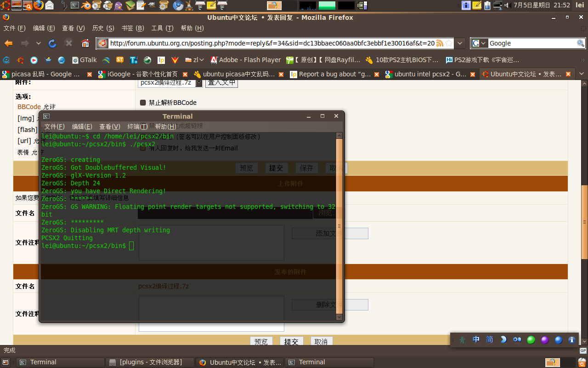The height and width of the screenshot is (368, 588).
Task: Open GTalk bookmark in toolbar
Action: point(85,60)
